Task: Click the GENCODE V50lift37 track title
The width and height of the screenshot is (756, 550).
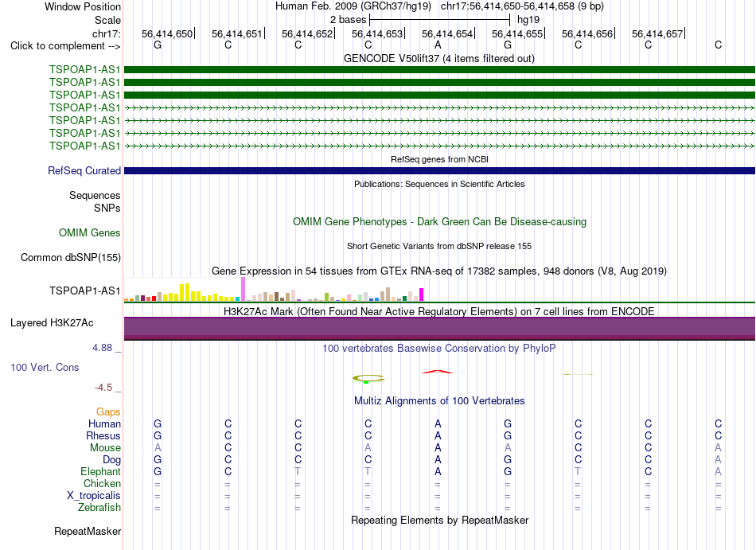Action: point(439,59)
